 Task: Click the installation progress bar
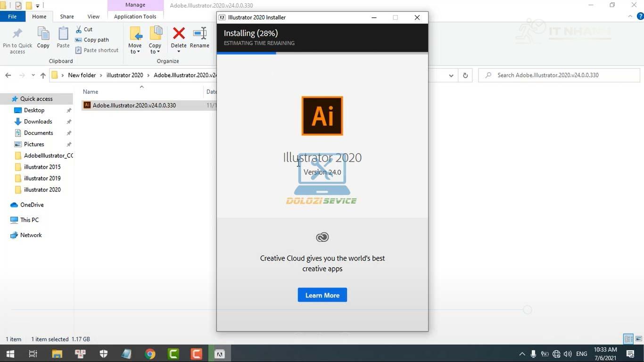322,53
